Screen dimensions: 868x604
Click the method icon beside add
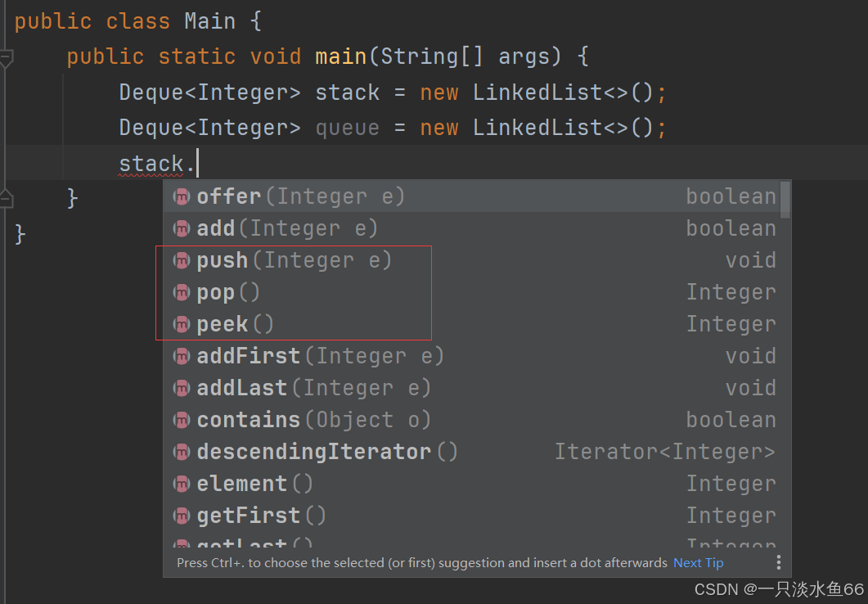click(182, 228)
